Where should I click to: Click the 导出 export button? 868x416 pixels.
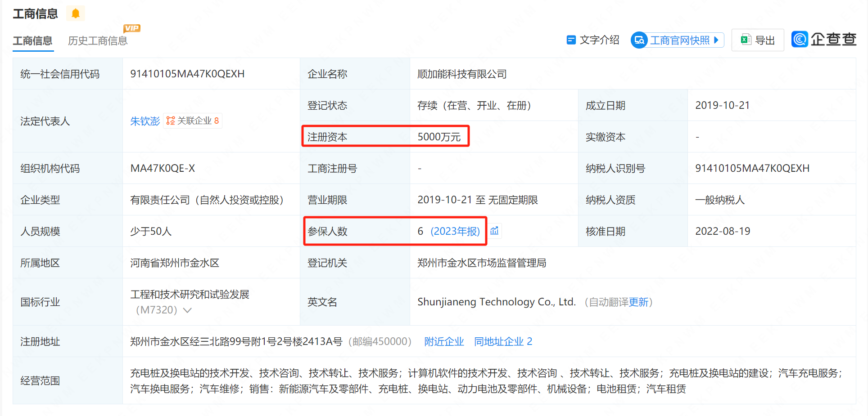click(758, 40)
